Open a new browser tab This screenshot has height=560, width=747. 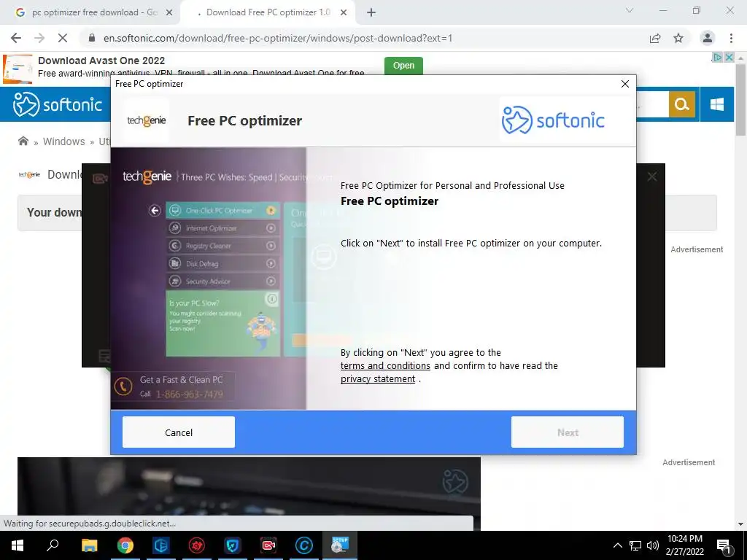coord(371,13)
